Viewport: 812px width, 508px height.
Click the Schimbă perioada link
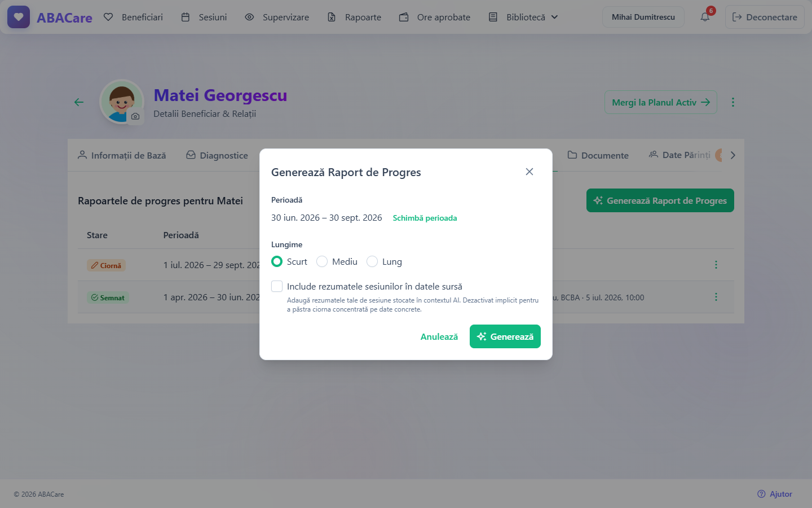coord(425,218)
